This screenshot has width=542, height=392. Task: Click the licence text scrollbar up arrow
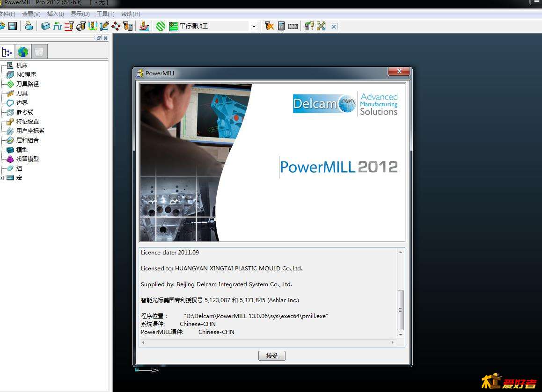click(400, 252)
